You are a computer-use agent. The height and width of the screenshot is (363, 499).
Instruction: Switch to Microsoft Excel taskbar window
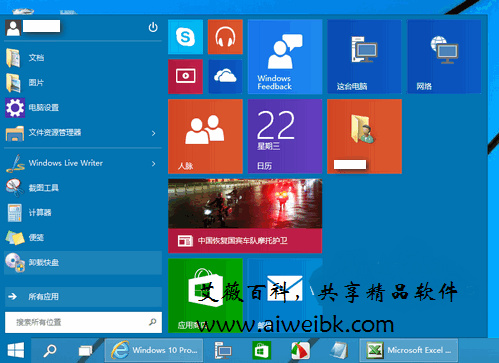click(409, 350)
